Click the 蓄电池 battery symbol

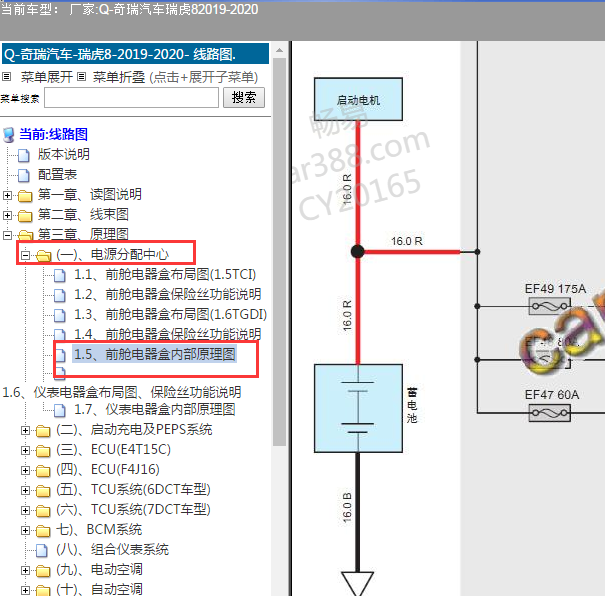358,408
